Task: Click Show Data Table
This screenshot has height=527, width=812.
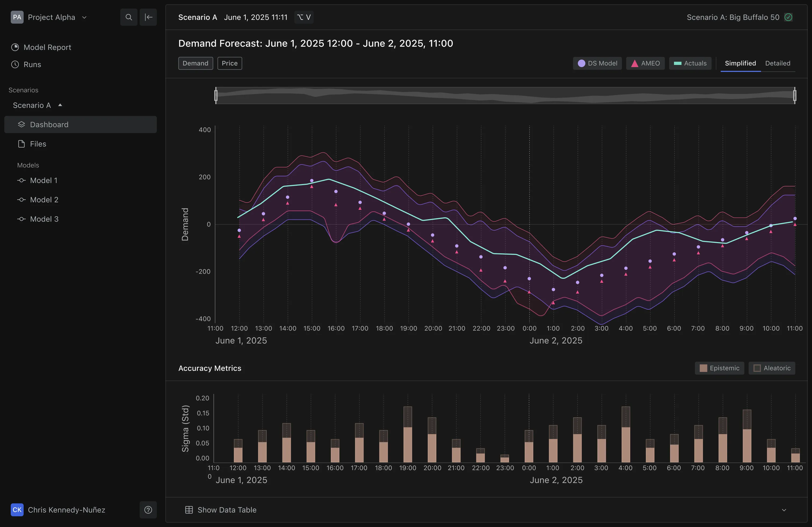Action: (x=227, y=510)
